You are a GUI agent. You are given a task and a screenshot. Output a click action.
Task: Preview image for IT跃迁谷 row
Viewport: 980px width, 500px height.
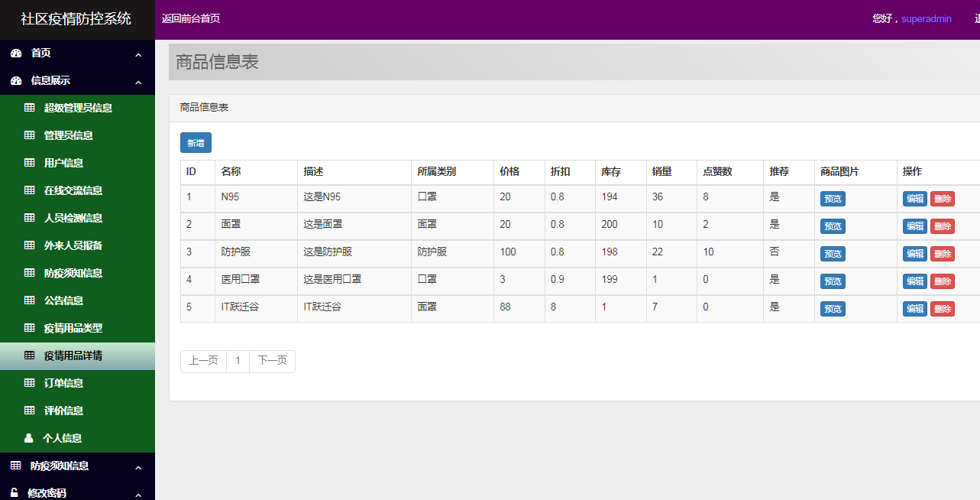click(x=833, y=309)
